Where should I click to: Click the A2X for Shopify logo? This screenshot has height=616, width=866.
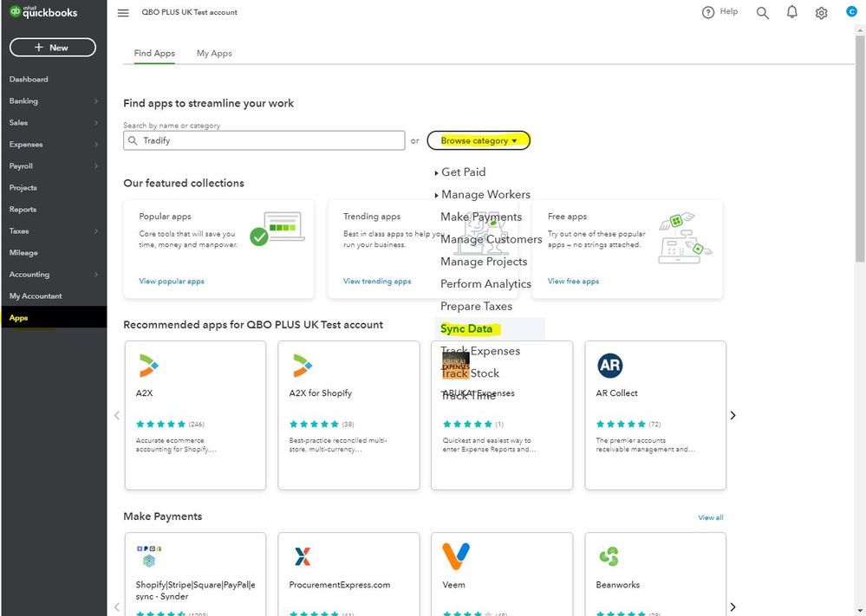tap(302, 366)
